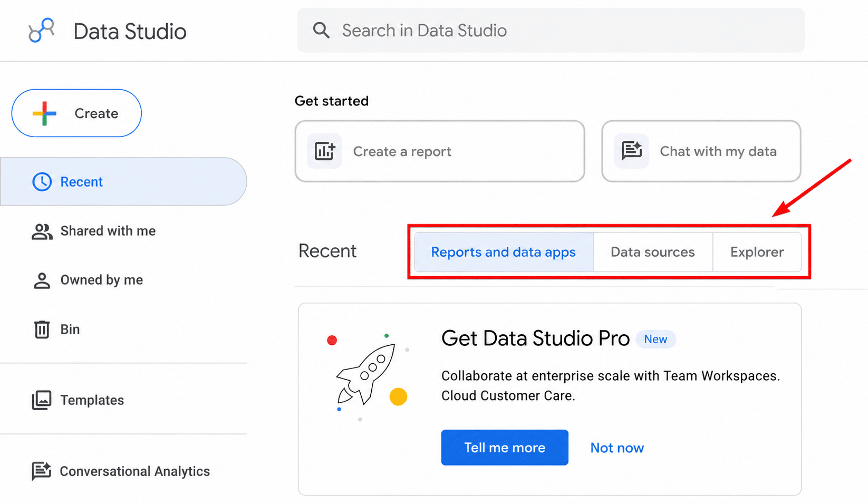Screen dimensions: 868x504
Task: Dismiss promo with Not now link
Action: click(617, 448)
